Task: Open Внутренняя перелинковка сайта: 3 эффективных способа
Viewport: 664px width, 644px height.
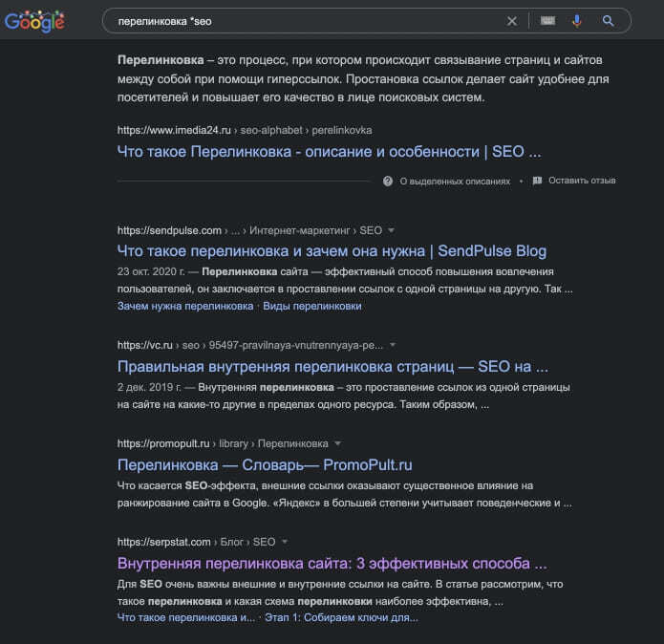Action: point(332,564)
